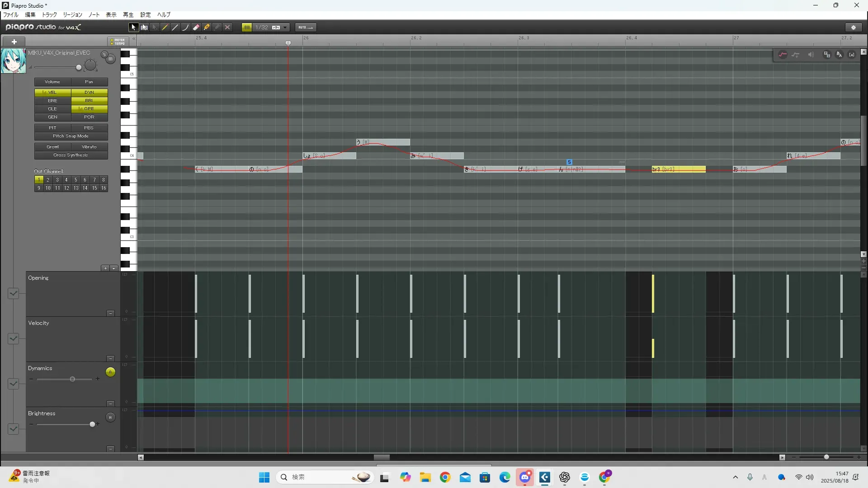Open the 再生 menu
The image size is (868, 488).
click(128, 15)
